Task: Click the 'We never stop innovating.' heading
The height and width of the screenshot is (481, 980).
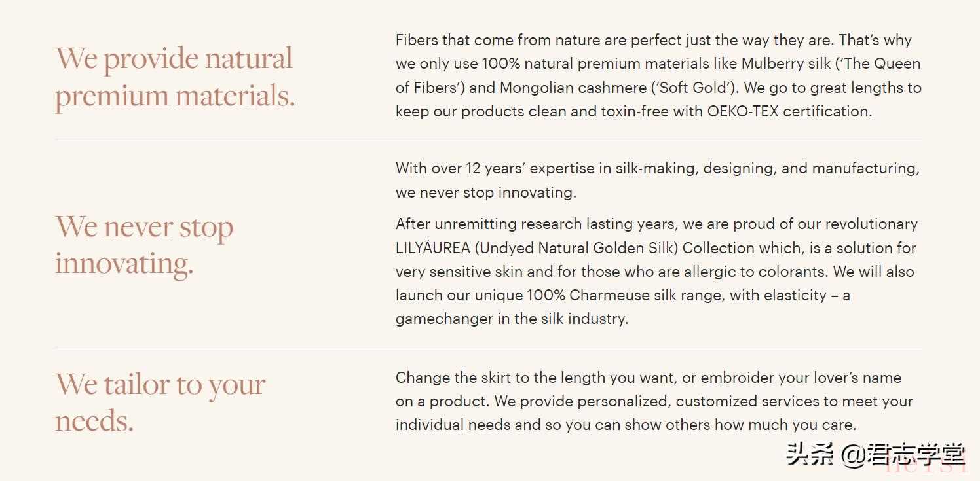Action: 144,245
